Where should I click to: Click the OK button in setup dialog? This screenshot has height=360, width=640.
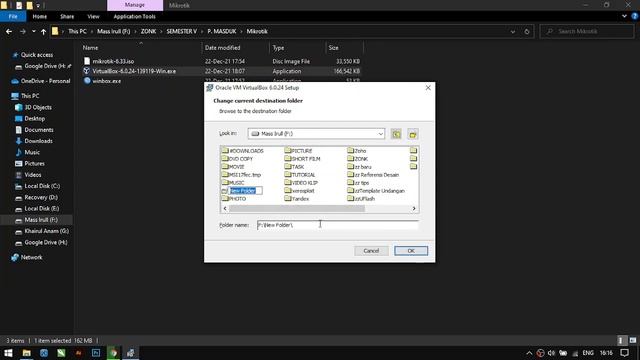[411, 251]
